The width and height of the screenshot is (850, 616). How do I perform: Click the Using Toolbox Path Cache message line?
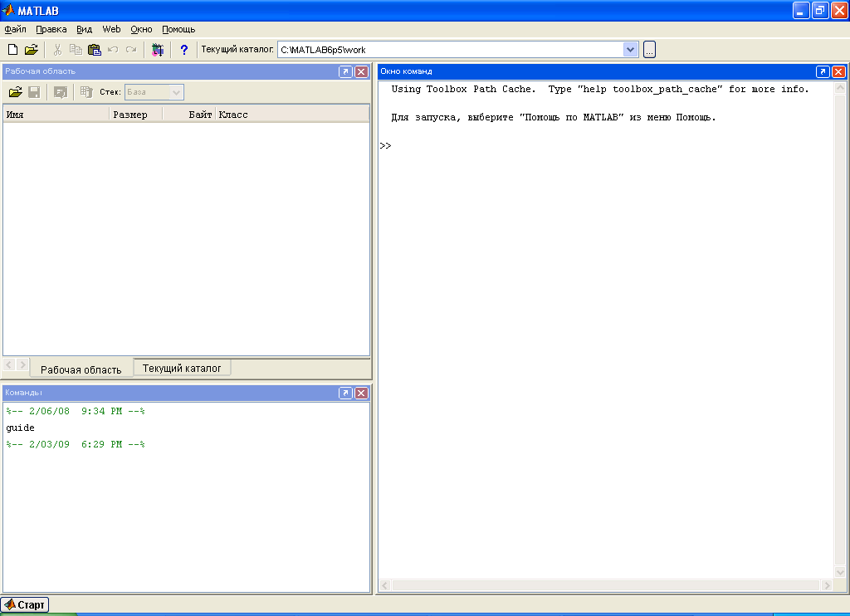(x=599, y=89)
